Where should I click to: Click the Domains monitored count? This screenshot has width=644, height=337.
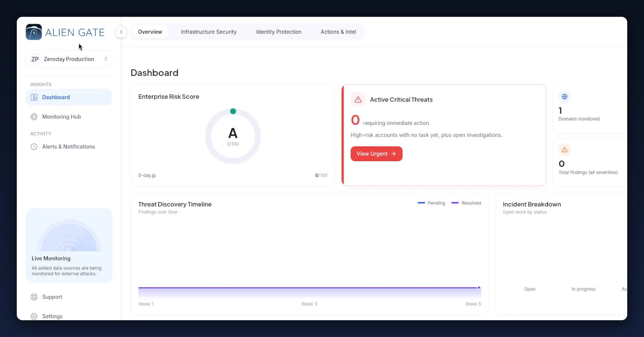pyautogui.click(x=560, y=111)
